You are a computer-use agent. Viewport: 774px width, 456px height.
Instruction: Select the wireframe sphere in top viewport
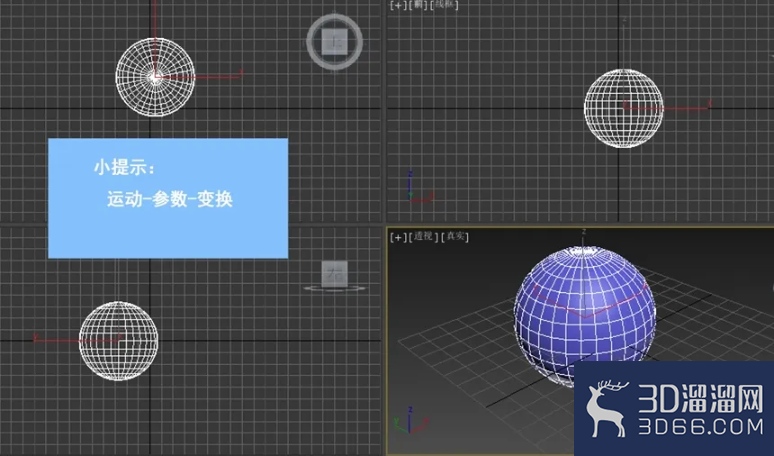(155, 77)
